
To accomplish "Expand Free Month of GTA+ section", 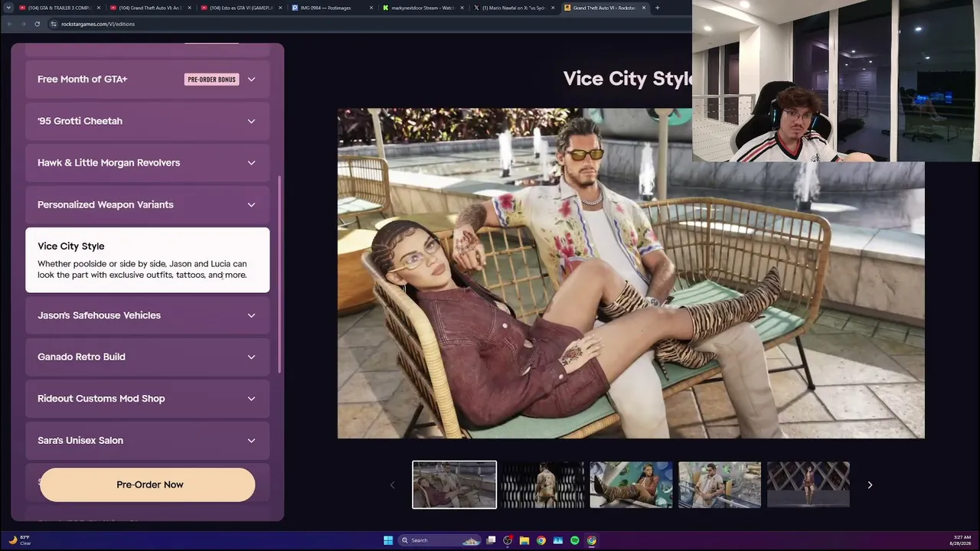I will 147,80.
